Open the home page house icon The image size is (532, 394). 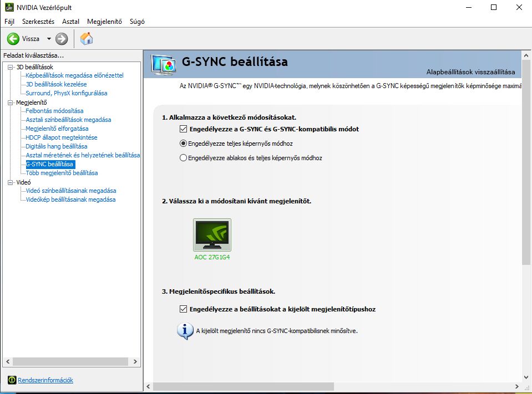click(87, 39)
